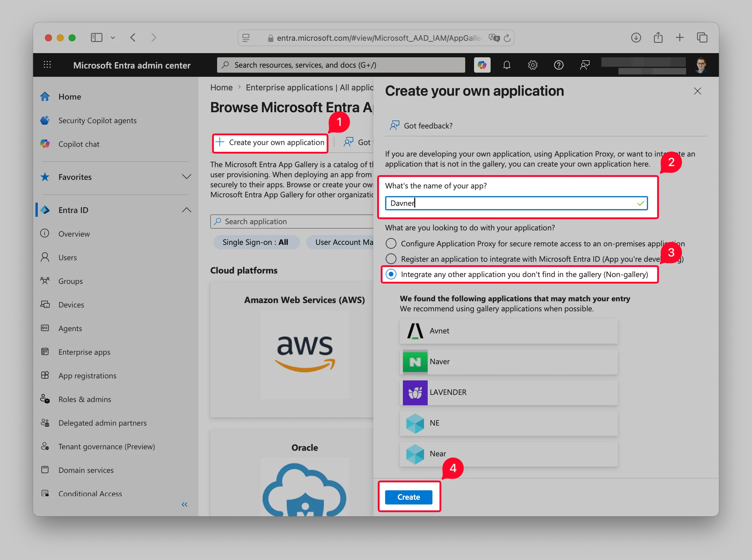Screen dimensions: 752x560
Task: Go to Enterprise apps in the sidebar
Action: pyautogui.click(x=84, y=352)
